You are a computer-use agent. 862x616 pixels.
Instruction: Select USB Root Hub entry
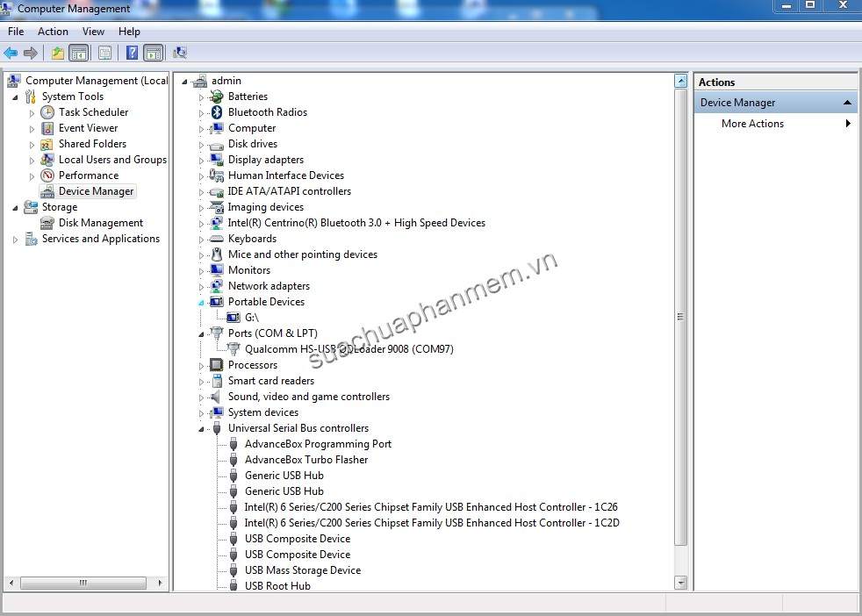coord(277,586)
